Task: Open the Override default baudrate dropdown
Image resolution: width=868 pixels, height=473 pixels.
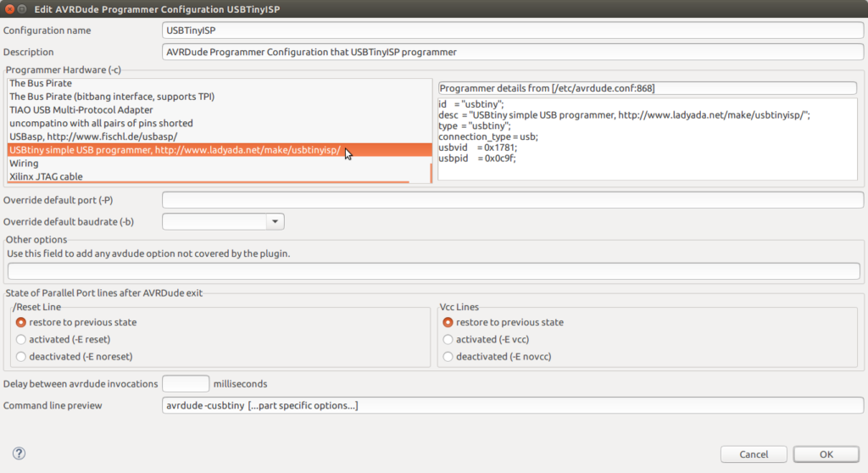Action: click(x=275, y=221)
